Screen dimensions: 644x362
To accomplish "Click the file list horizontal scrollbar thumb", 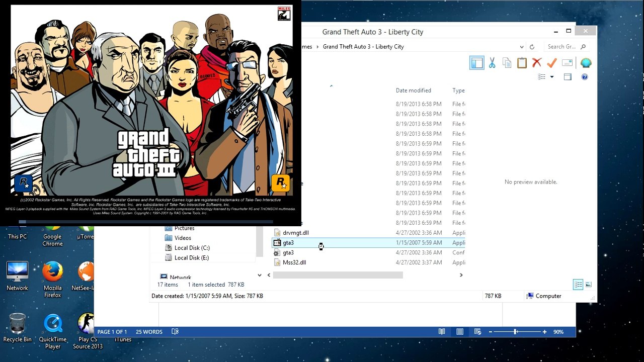I will [x=338, y=275].
